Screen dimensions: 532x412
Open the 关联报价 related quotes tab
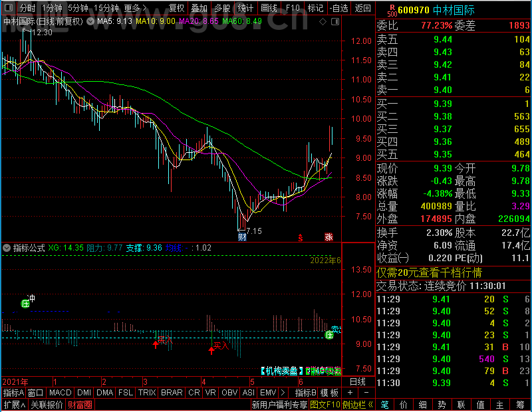coord(47,405)
